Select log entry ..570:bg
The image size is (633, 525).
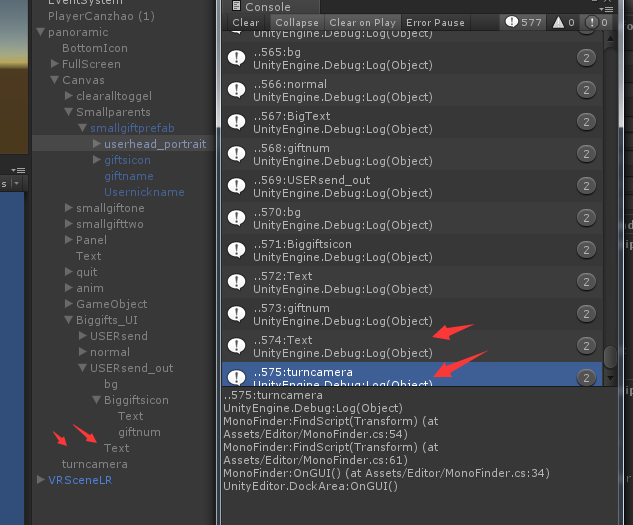tap(412, 218)
